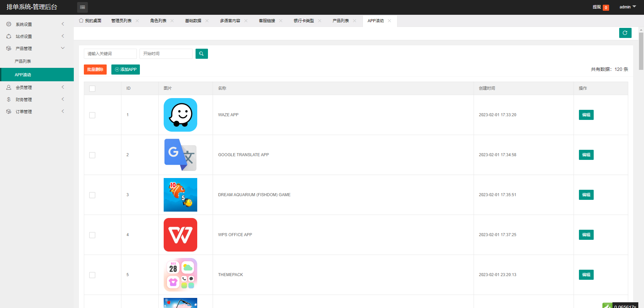The width and height of the screenshot is (644, 308).
Task: Expand the 系统设置 sidebar menu
Action: pos(35,24)
